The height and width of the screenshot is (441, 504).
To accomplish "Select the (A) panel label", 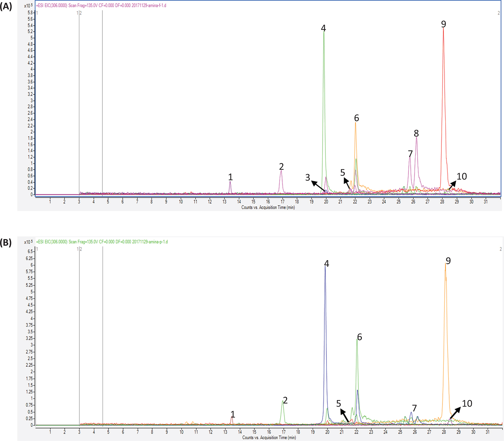I will click(6, 6).
